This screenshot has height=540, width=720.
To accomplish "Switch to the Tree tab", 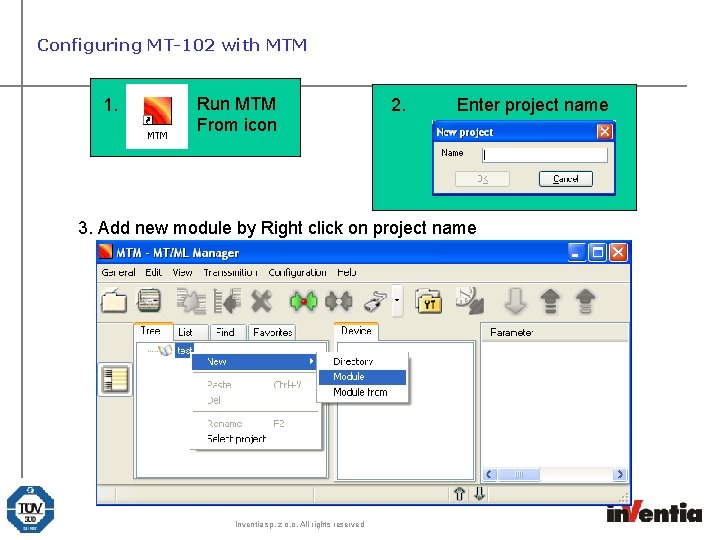I will 151,331.
